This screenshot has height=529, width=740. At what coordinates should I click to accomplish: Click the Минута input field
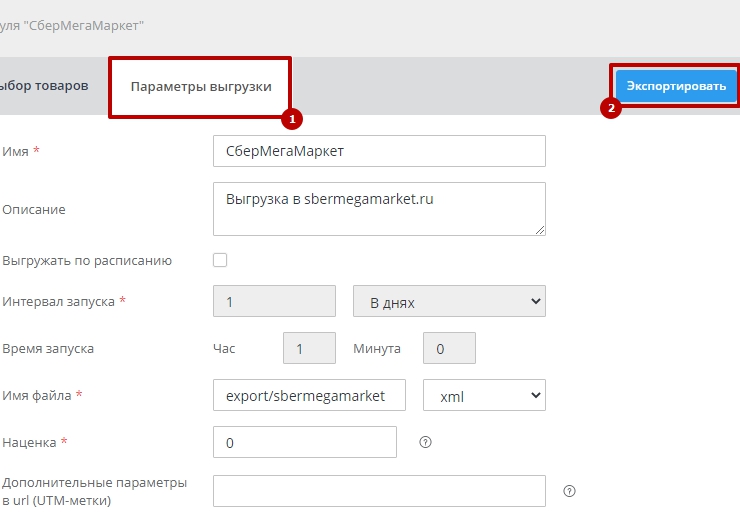[x=449, y=348]
